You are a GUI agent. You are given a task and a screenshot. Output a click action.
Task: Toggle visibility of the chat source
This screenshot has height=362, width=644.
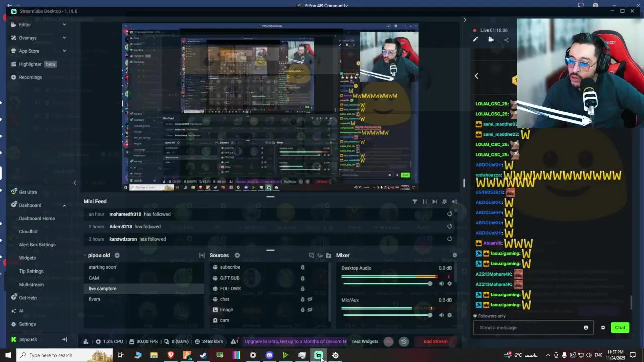pyautogui.click(x=310, y=299)
